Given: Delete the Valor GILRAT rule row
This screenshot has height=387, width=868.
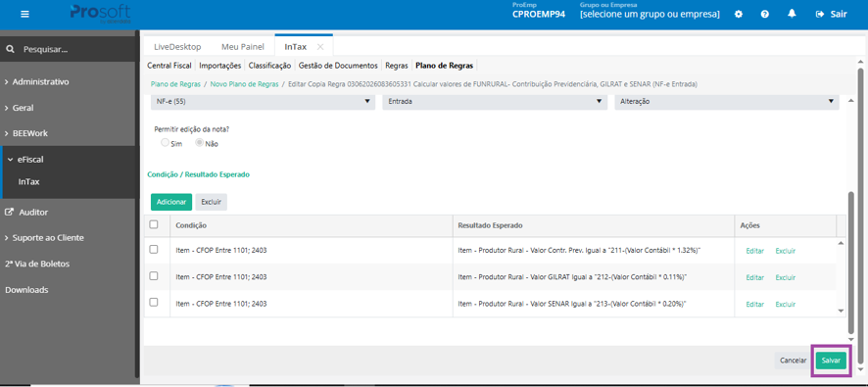Looking at the screenshot, I should (785, 277).
